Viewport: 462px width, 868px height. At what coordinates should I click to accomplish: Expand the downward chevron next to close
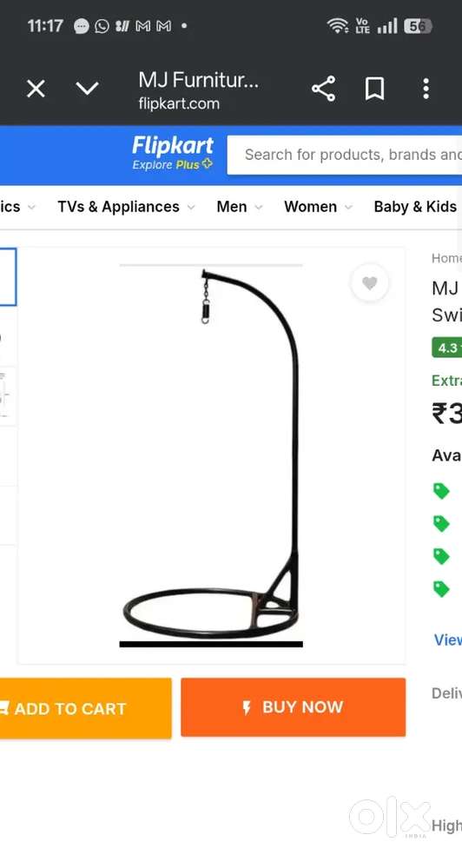coord(87,89)
